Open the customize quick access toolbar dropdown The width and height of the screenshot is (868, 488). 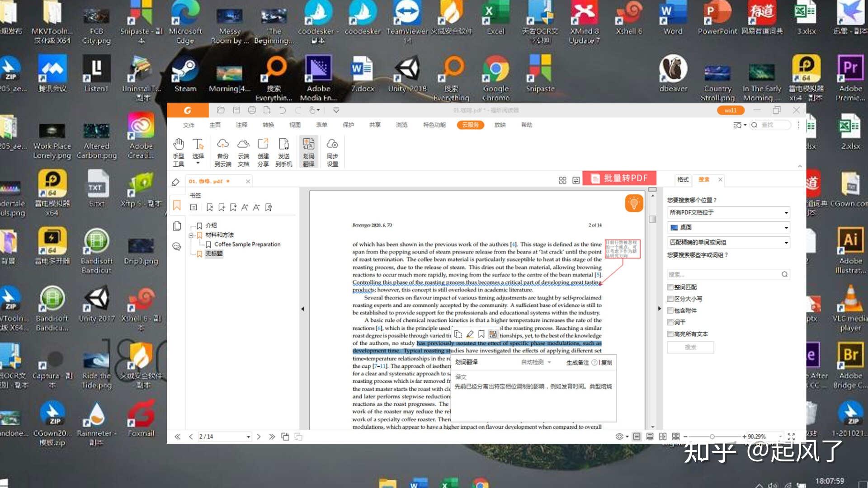tap(336, 110)
